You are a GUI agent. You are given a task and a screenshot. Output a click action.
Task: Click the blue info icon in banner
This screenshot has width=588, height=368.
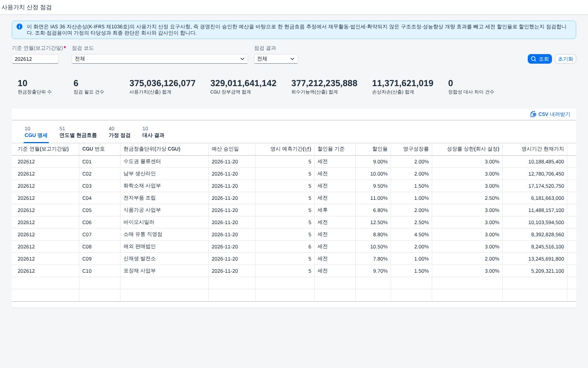(19, 26)
